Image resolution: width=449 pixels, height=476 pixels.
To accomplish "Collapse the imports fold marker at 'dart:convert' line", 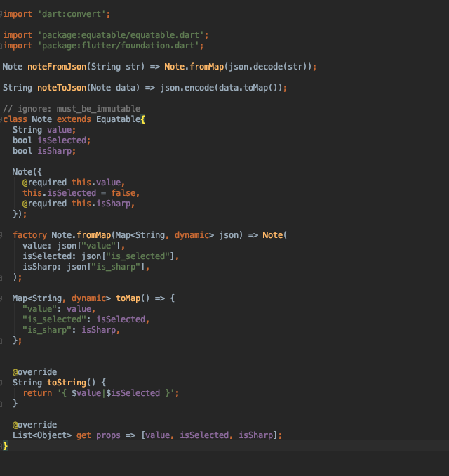I will pyautogui.click(x=1, y=14).
